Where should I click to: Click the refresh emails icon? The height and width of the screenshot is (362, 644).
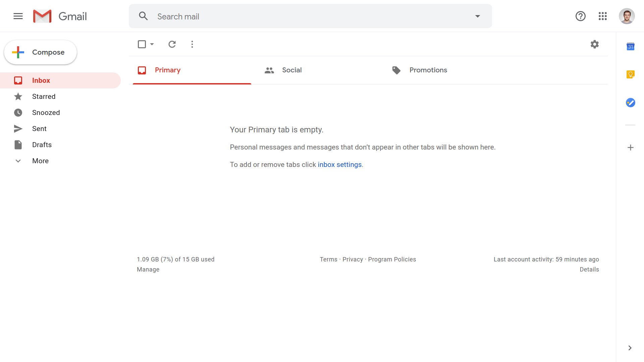[172, 44]
